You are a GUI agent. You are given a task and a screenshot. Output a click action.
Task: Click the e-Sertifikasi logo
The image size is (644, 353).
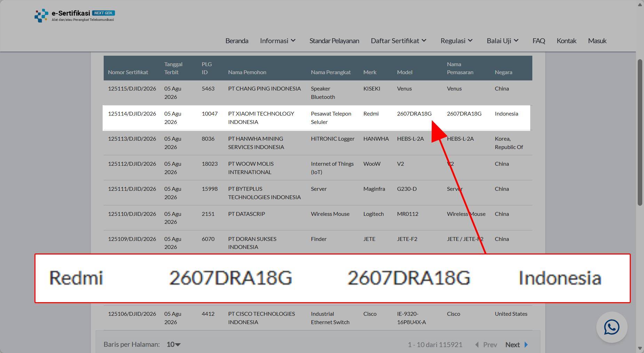pyautogui.click(x=74, y=16)
